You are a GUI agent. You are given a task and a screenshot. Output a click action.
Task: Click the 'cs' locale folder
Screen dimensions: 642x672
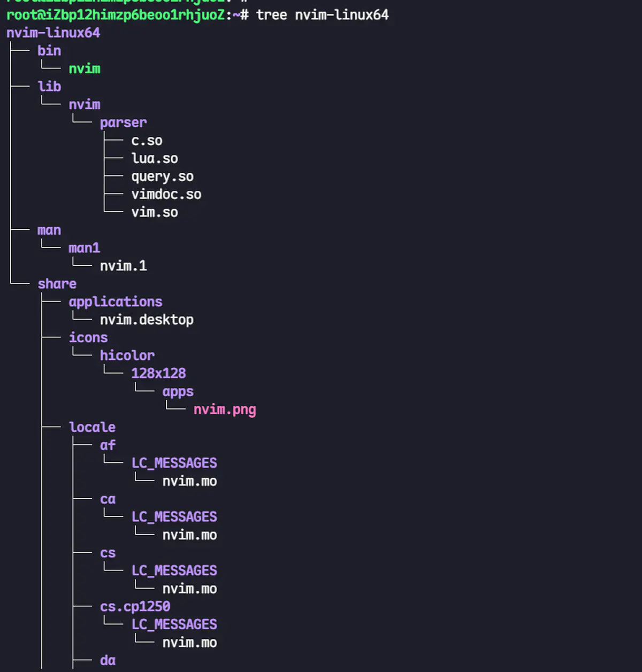coord(108,553)
